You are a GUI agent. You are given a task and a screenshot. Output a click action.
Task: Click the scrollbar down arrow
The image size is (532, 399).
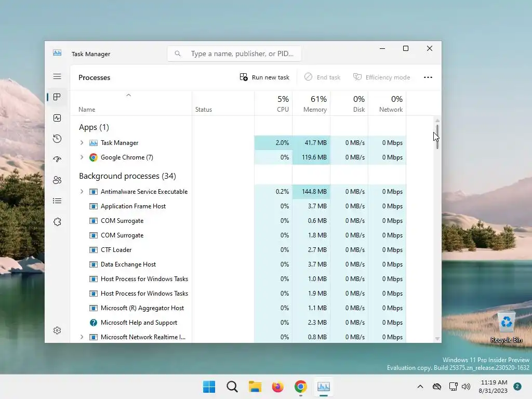point(437,339)
